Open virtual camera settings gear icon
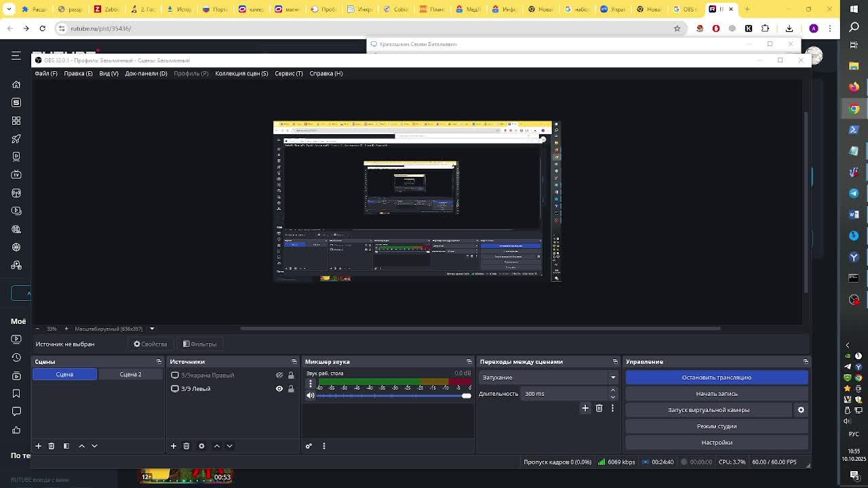Screen dimensions: 868x488 801,410
